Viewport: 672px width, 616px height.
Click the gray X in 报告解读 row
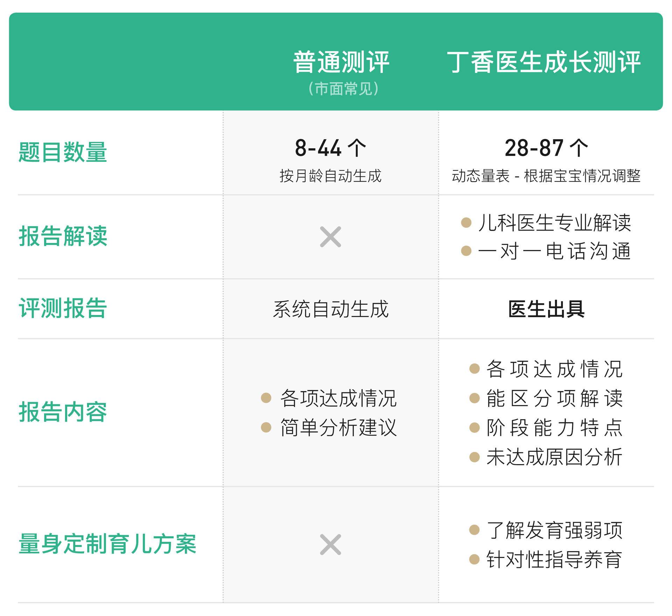click(330, 237)
